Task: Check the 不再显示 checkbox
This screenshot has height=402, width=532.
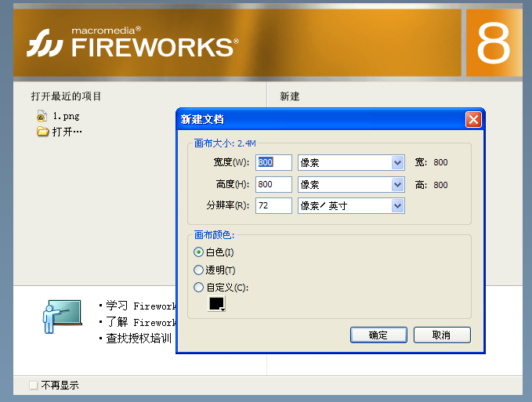Action: [33, 386]
